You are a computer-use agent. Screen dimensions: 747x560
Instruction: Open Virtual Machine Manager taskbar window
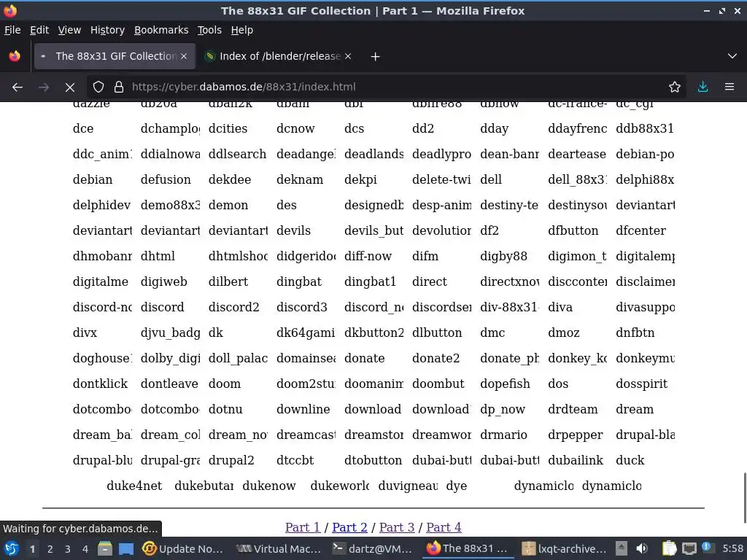pyautogui.click(x=279, y=548)
